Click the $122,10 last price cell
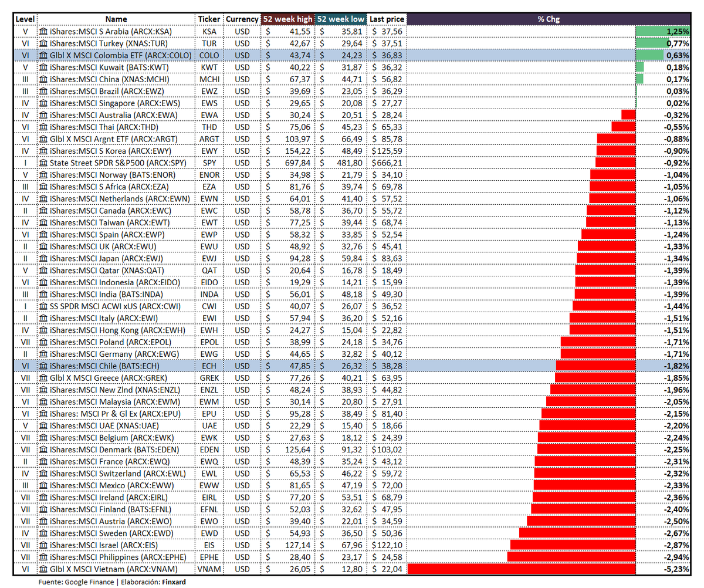The height and width of the screenshot is (588, 704). (386, 545)
